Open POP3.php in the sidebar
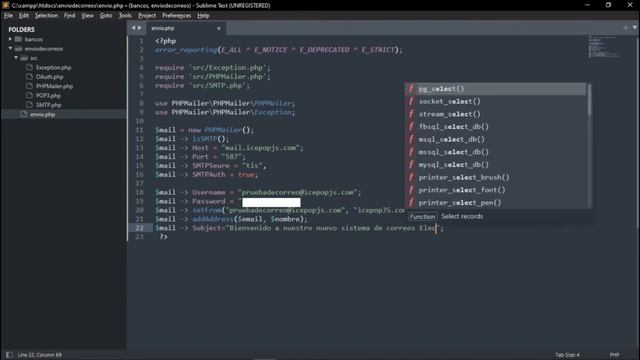 tap(48, 96)
